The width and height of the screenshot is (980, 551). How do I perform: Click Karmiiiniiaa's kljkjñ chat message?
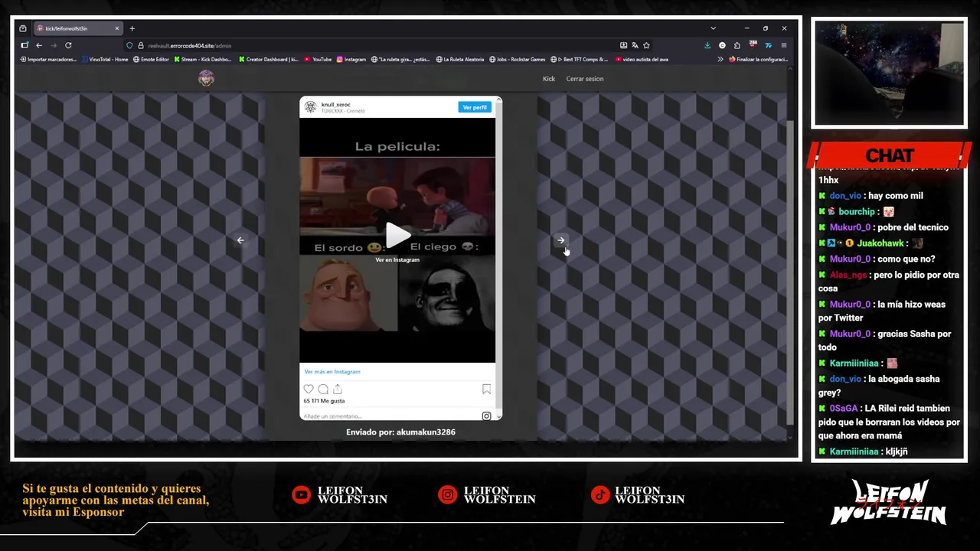coord(896,452)
